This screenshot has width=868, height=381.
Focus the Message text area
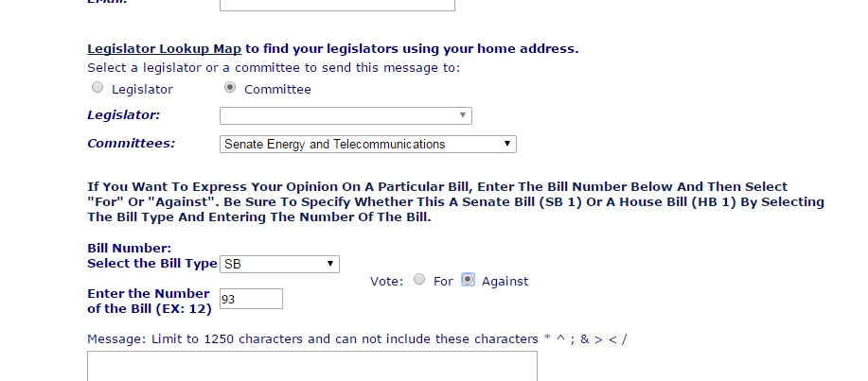(x=311, y=367)
